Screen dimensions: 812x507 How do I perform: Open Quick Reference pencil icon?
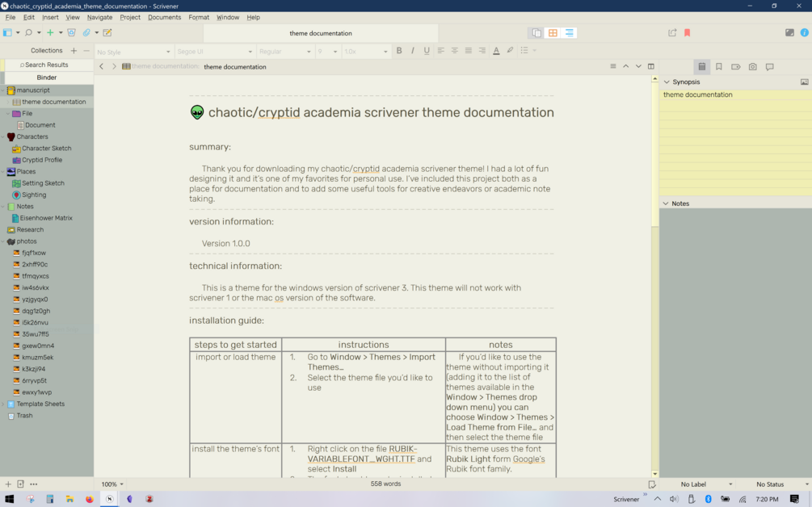(x=107, y=32)
